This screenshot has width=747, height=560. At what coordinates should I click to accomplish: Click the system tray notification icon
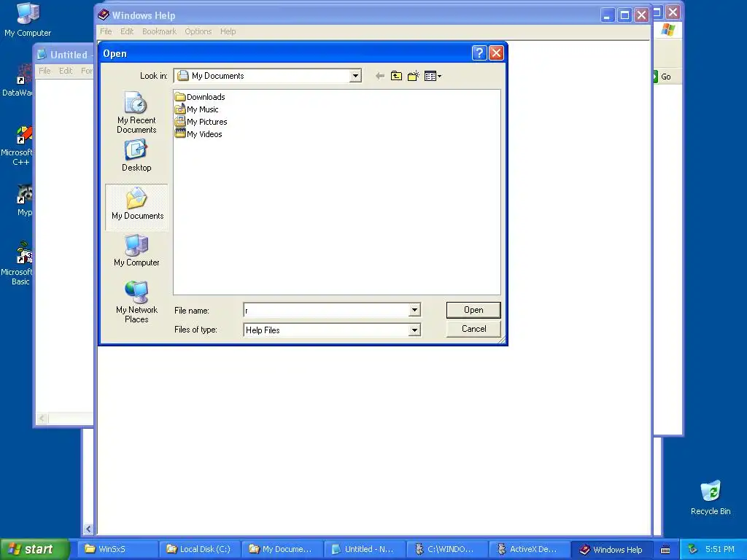(693, 549)
